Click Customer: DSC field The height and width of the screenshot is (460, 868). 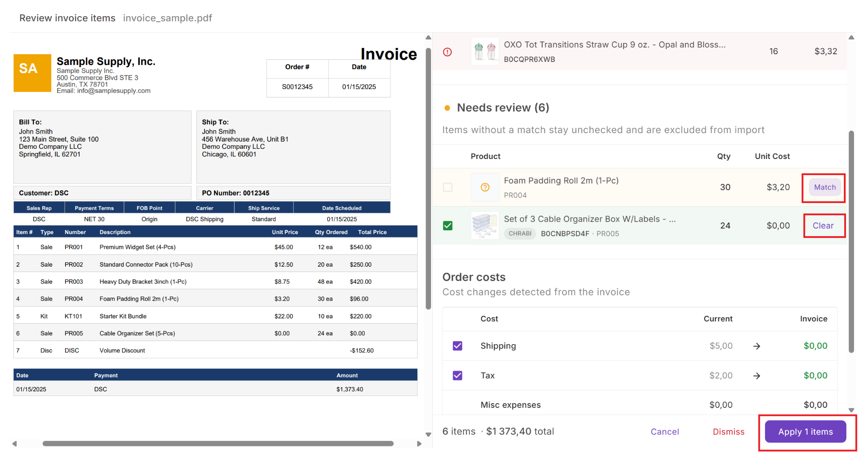point(102,193)
